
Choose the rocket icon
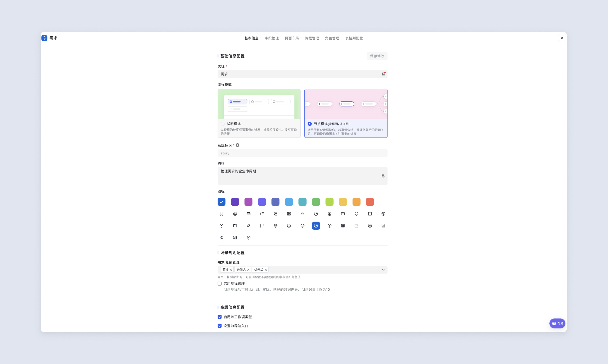(248, 226)
